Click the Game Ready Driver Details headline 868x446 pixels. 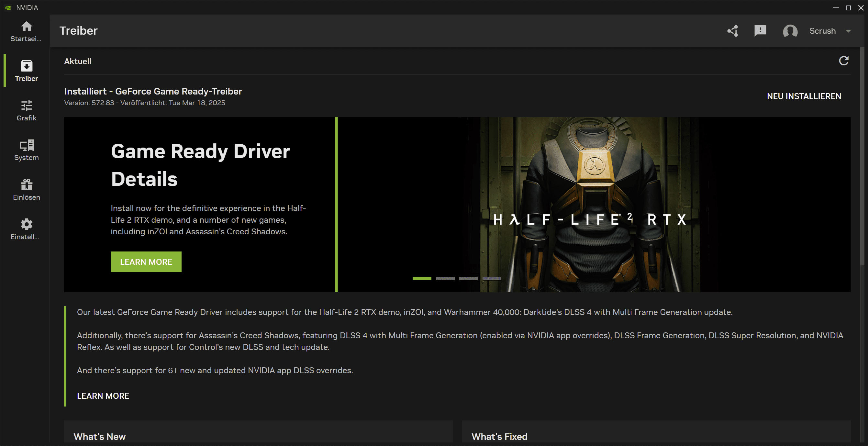tap(200, 165)
